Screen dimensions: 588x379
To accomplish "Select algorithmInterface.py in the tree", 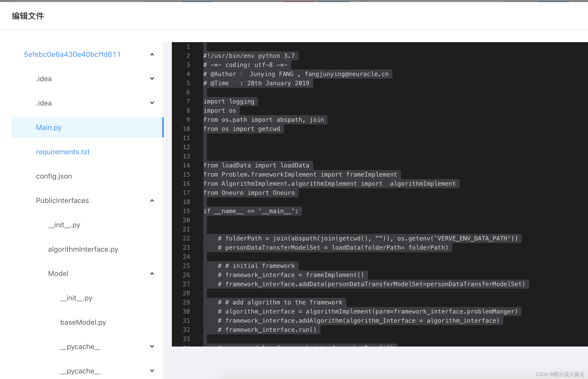I will click(x=83, y=249).
